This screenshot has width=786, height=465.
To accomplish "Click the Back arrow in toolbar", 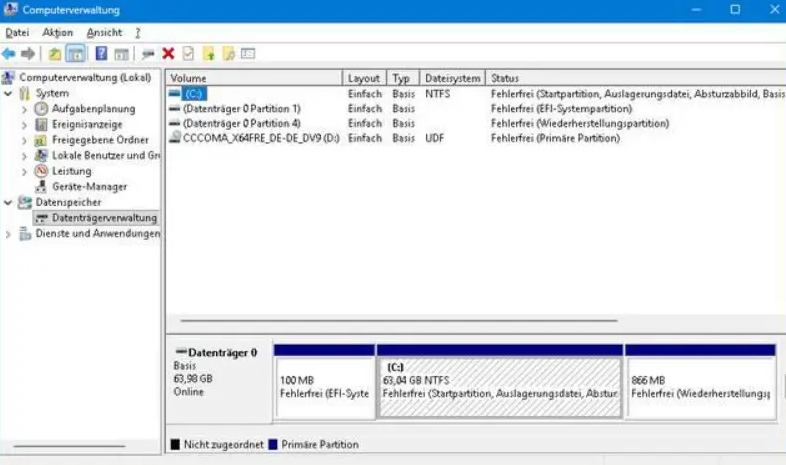I will [x=9, y=54].
